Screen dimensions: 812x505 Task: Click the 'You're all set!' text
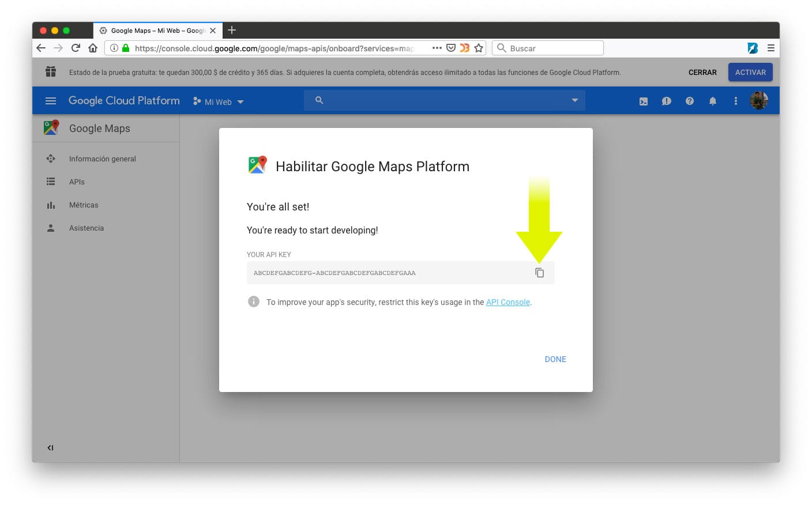coord(278,207)
